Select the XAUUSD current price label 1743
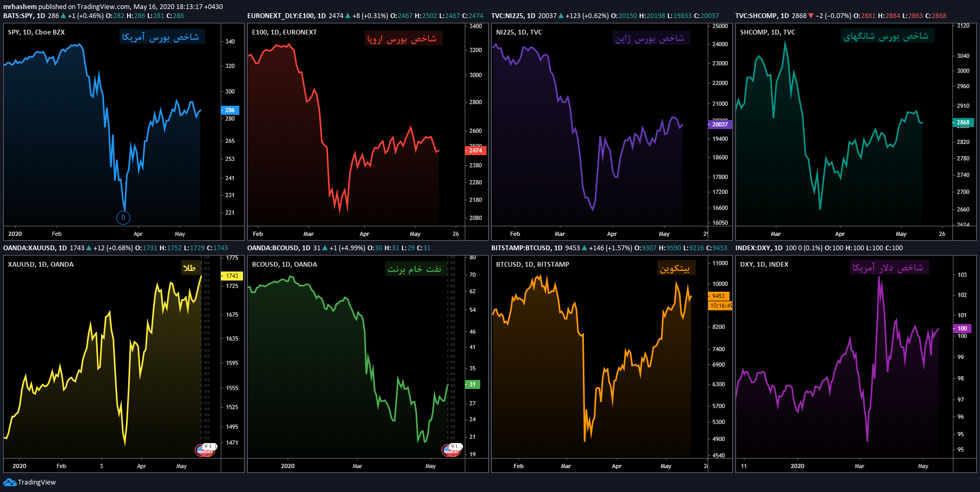The width and height of the screenshot is (980, 492). point(232,276)
